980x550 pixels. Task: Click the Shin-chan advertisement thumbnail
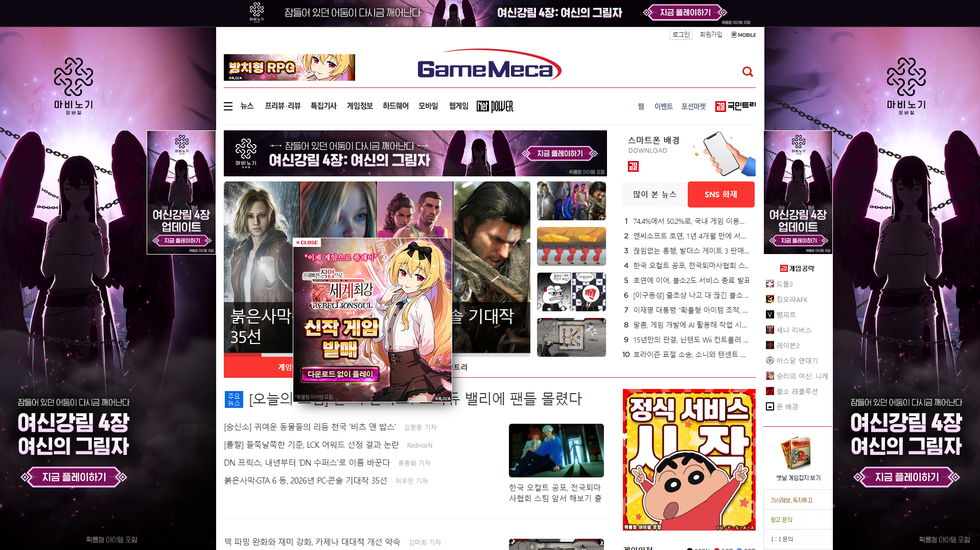click(689, 459)
